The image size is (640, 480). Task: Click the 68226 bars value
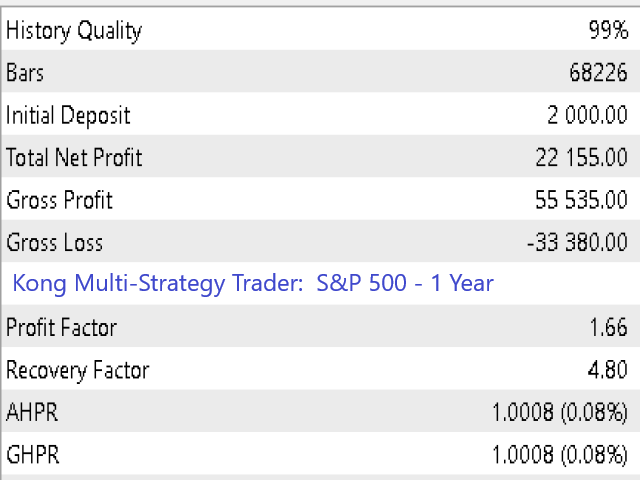(x=598, y=73)
